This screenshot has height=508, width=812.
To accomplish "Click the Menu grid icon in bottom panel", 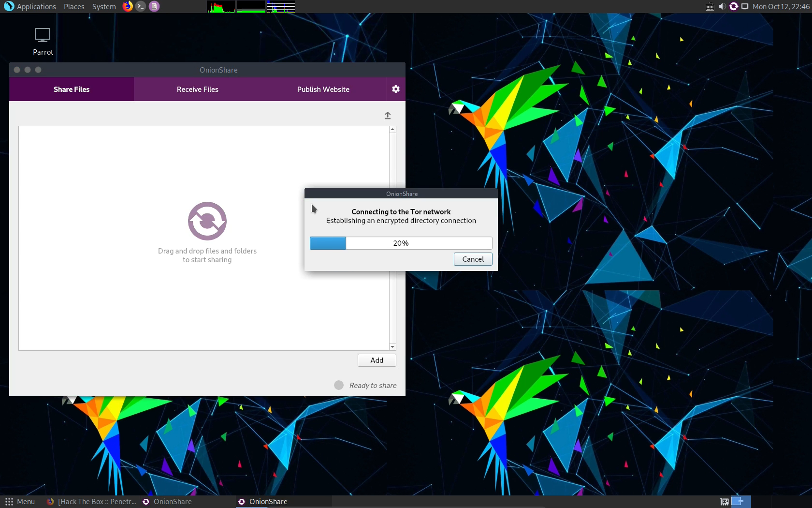I will [x=9, y=502].
